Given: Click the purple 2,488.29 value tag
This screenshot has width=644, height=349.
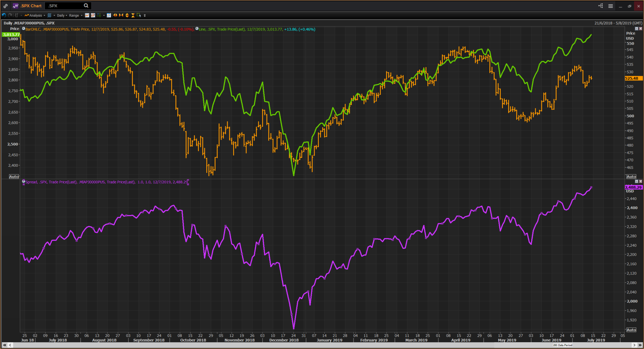Looking at the screenshot, I should coord(633,187).
